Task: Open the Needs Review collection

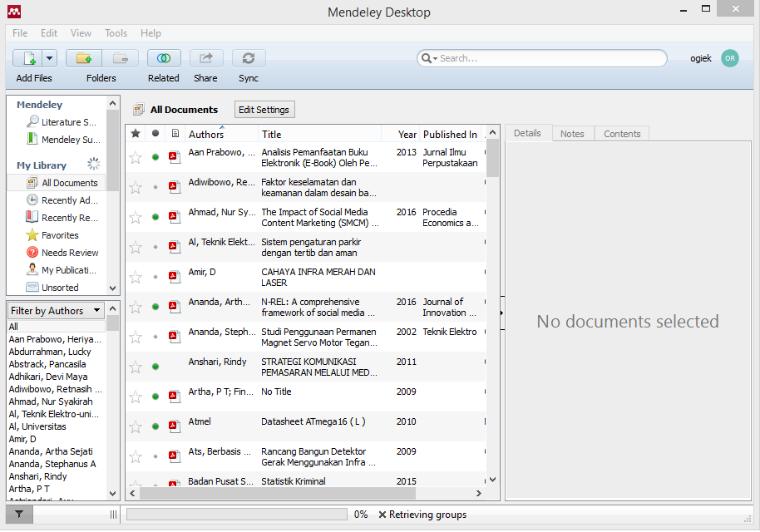Action: (x=63, y=253)
